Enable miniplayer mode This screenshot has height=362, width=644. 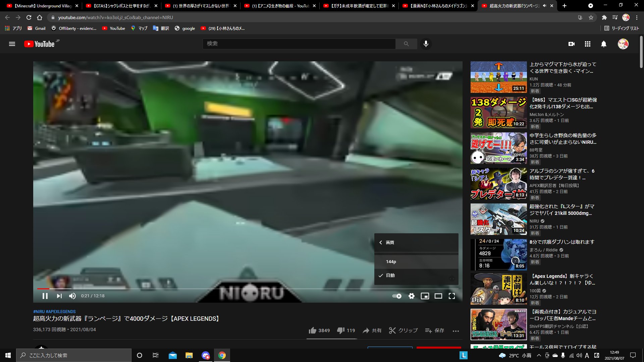point(425,296)
